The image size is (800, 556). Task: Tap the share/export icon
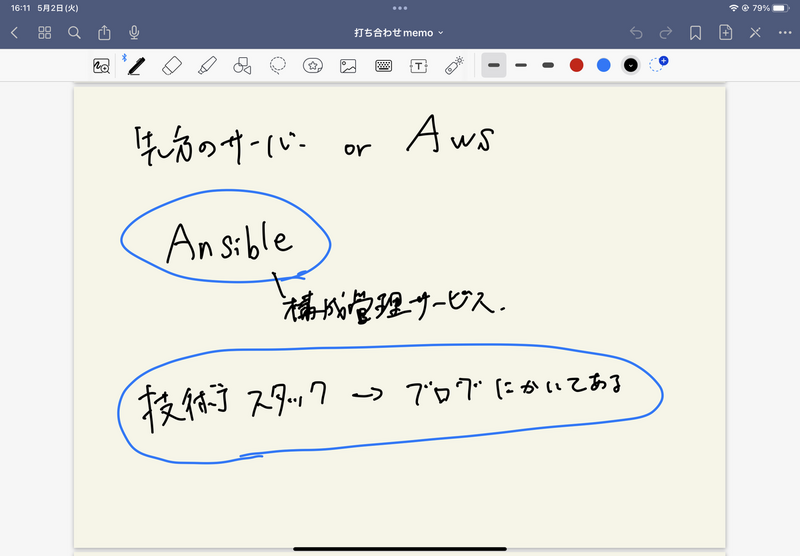[x=104, y=33]
